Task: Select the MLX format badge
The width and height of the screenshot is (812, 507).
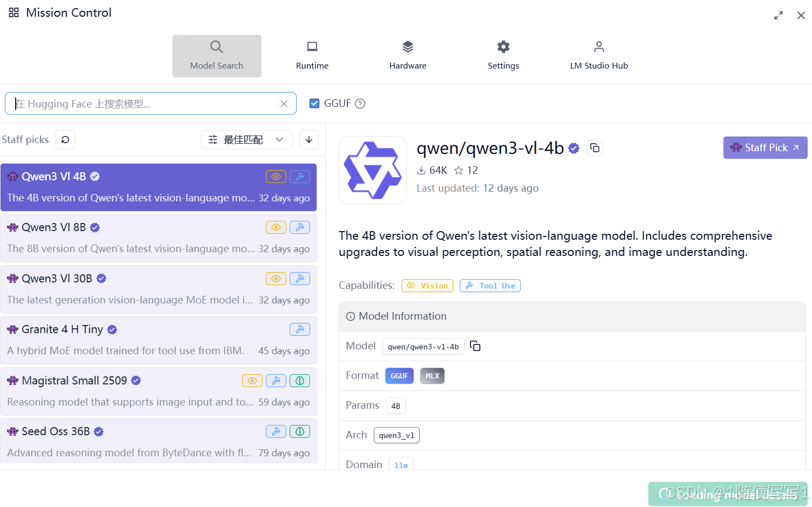Action: pyautogui.click(x=432, y=375)
